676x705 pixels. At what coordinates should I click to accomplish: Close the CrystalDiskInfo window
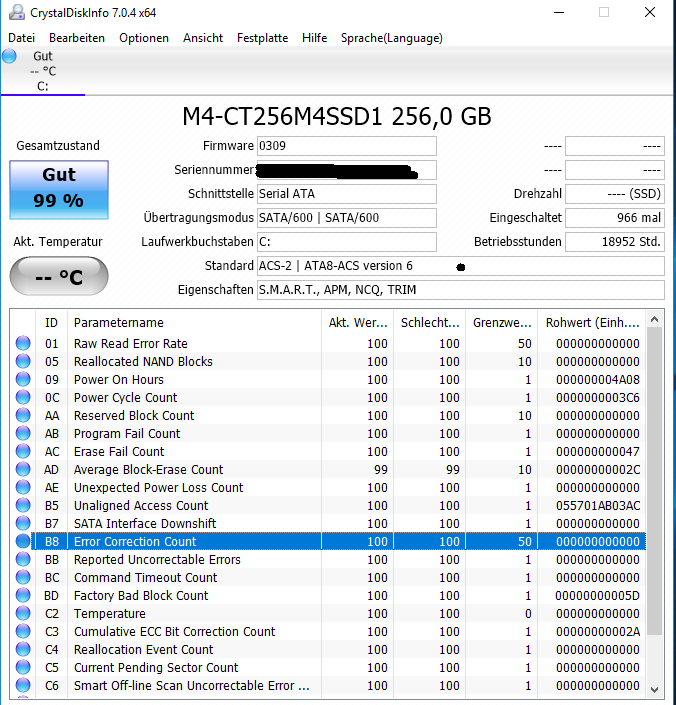[649, 12]
